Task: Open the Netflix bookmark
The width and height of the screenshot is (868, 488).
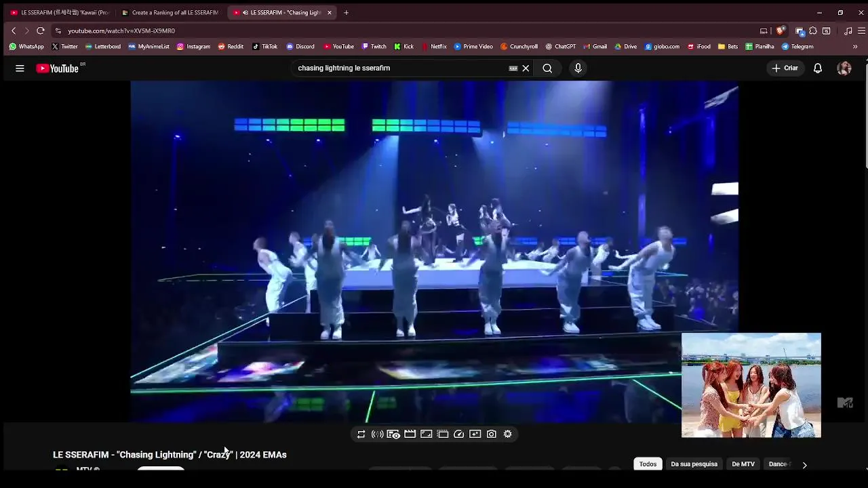Action: click(434, 47)
